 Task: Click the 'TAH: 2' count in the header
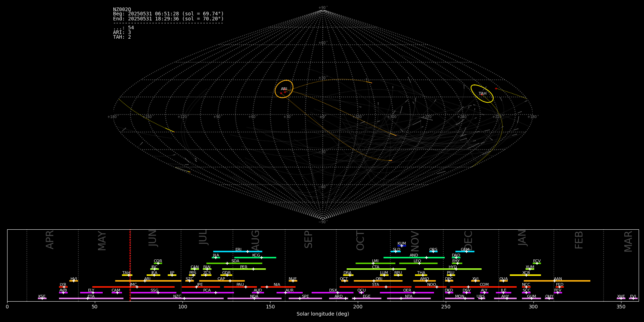tap(122, 37)
